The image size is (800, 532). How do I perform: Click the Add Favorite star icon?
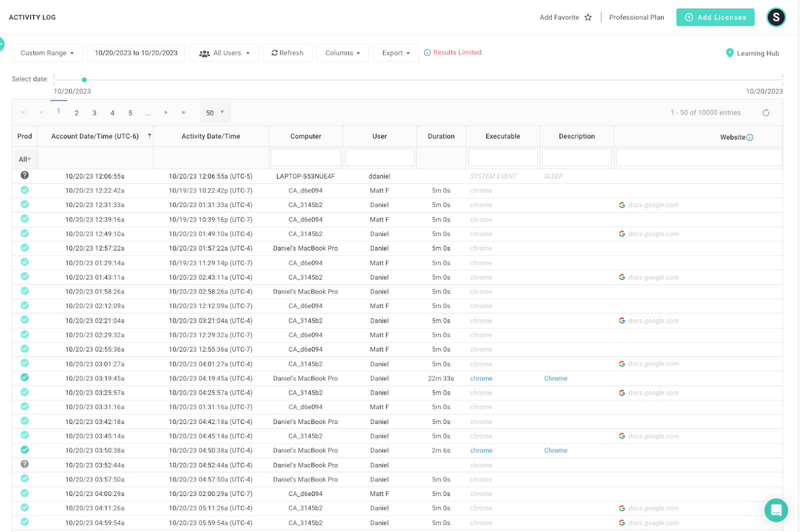pos(588,17)
